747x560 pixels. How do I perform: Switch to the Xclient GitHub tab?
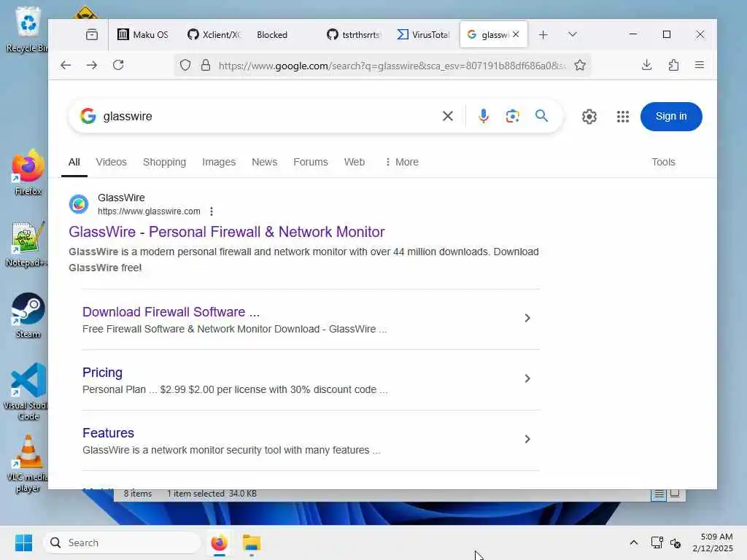coord(214,34)
